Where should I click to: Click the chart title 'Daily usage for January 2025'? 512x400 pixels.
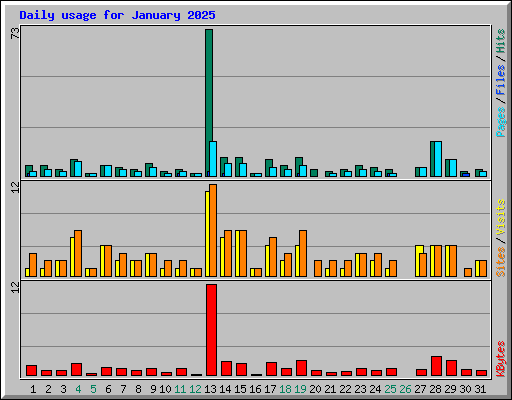[x=117, y=15]
